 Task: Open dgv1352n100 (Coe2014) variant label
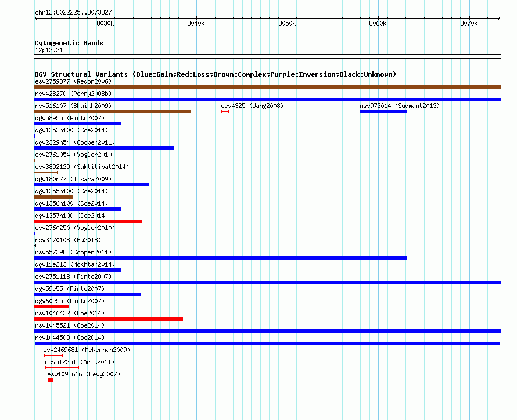[x=71, y=130]
